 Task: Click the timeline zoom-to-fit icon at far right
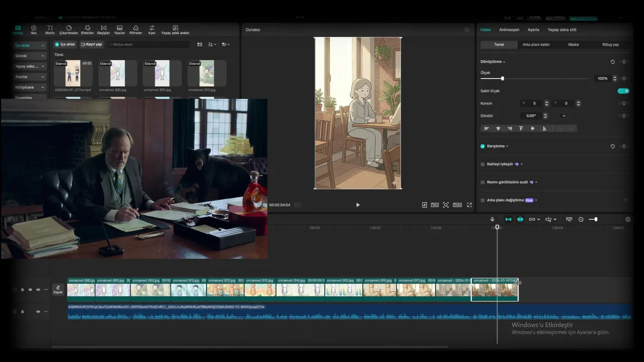[x=628, y=219]
